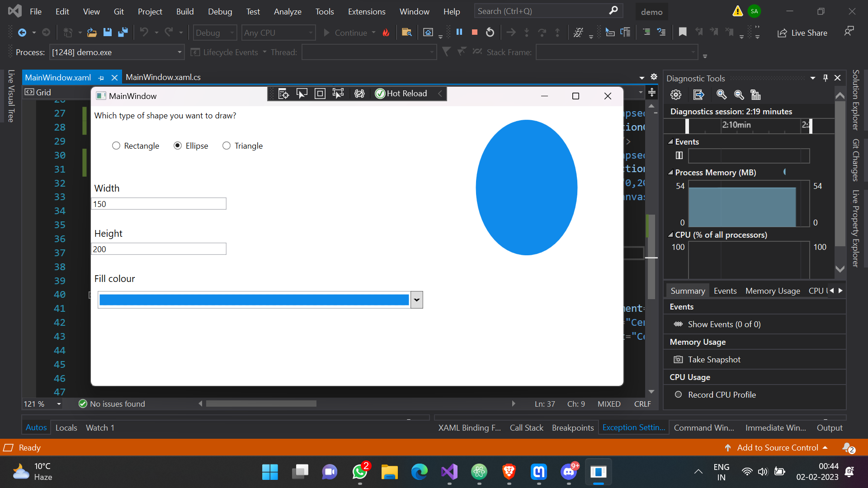Select the Ellipse radio button
Image resolution: width=868 pixels, height=488 pixels.
178,145
